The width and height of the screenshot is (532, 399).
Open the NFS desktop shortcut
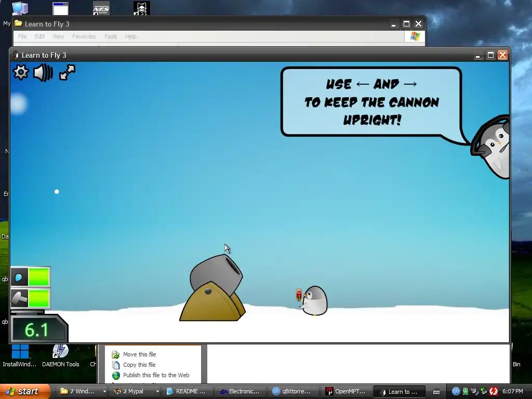pos(101,8)
